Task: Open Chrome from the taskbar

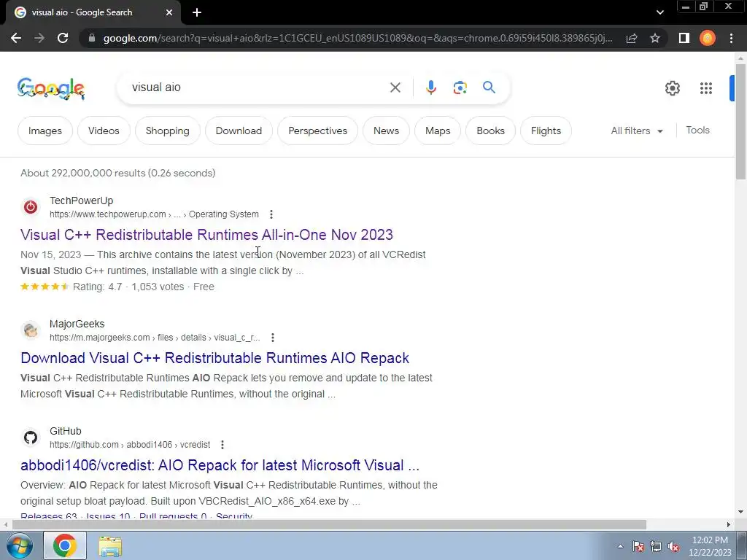Action: pyautogui.click(x=65, y=545)
